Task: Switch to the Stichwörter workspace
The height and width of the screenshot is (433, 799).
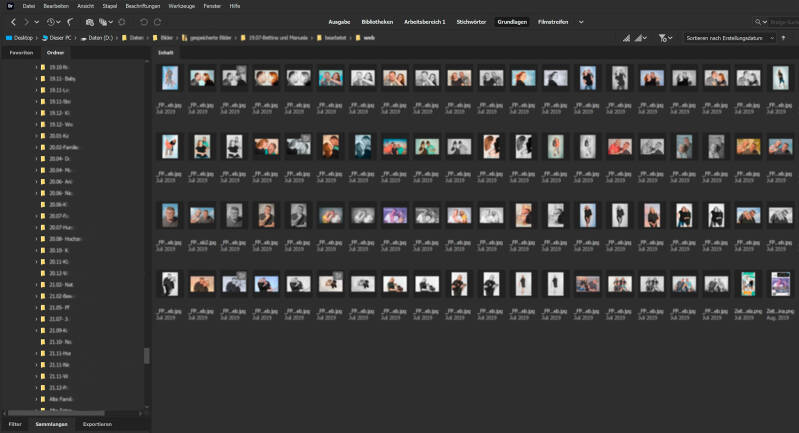Action: point(471,22)
